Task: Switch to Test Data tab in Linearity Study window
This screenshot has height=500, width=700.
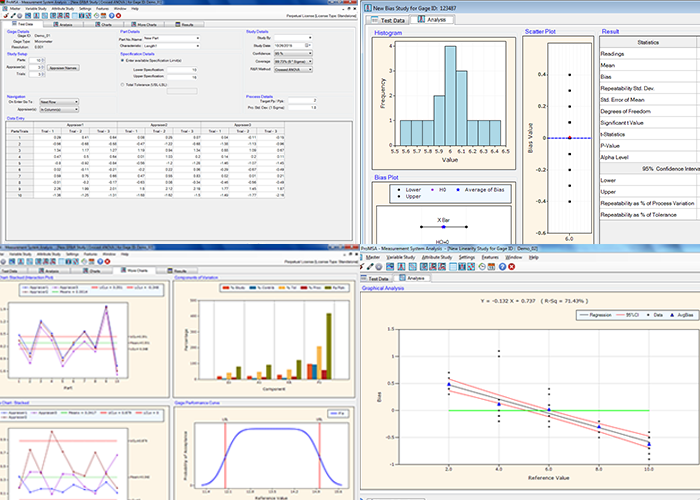Action: (x=378, y=278)
